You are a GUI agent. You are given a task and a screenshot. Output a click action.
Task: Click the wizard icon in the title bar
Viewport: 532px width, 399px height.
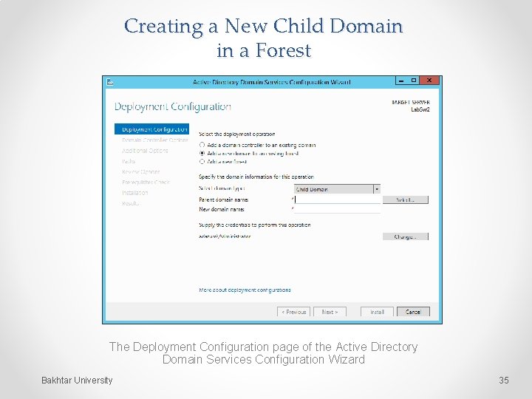tap(110, 82)
